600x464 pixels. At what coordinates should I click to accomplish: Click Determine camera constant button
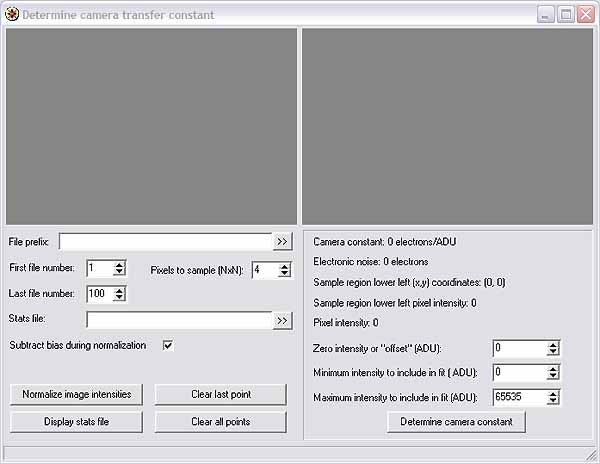click(x=456, y=422)
